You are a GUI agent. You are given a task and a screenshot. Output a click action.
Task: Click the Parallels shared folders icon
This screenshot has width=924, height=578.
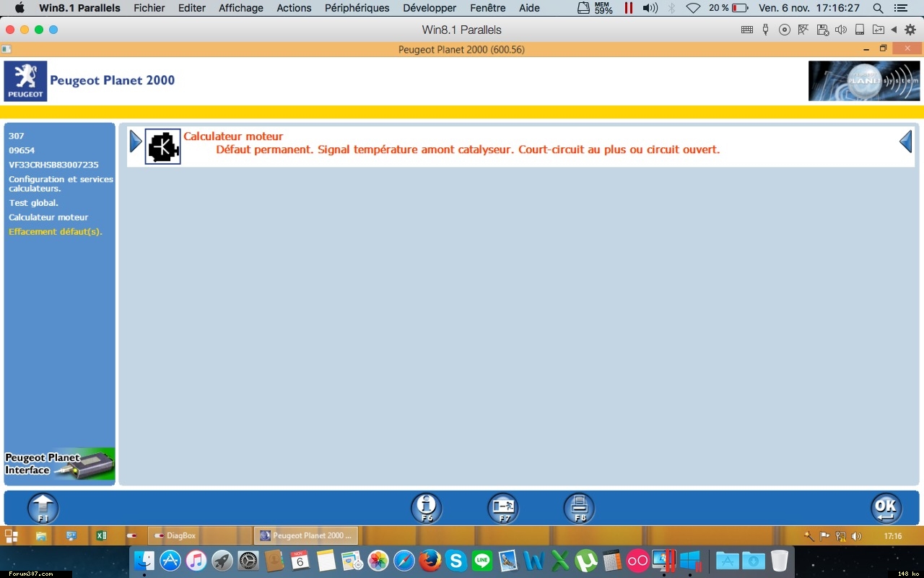click(879, 30)
